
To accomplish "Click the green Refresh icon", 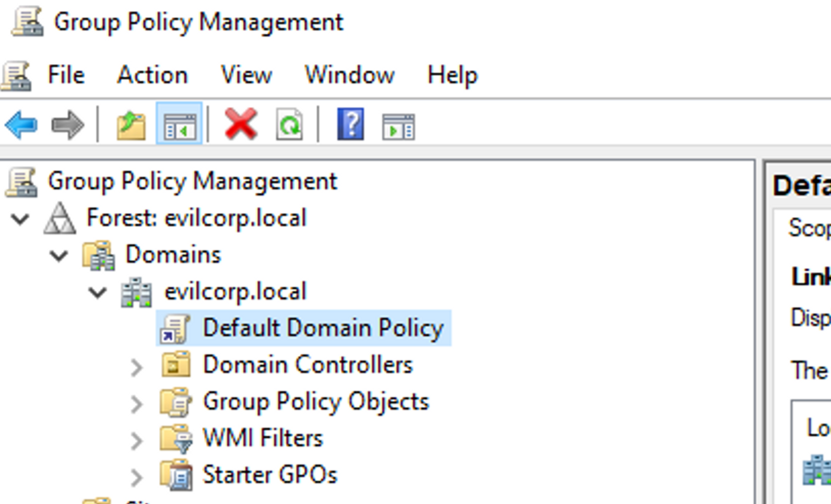I will 289,125.
